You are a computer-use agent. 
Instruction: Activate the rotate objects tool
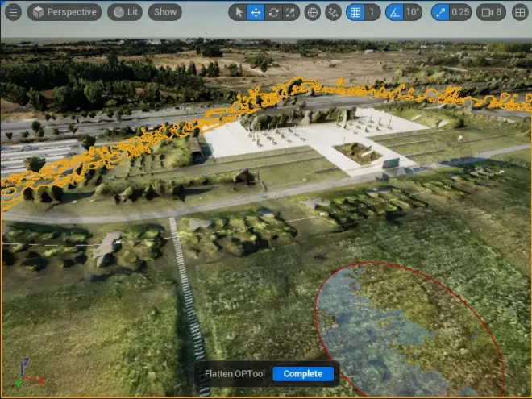273,13
